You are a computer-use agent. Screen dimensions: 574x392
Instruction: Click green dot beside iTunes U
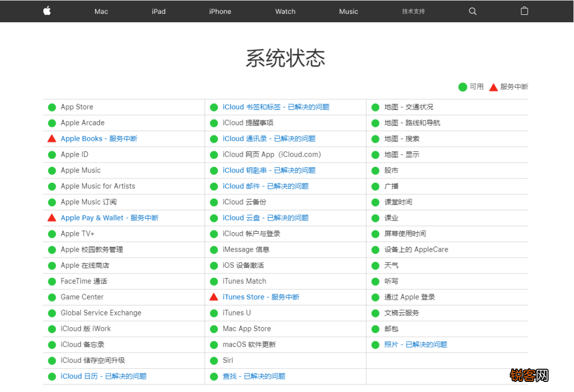214,313
